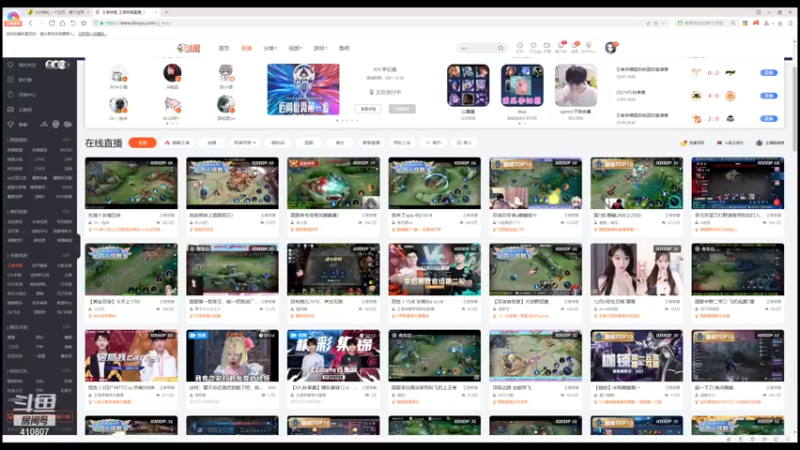Click outlined button under KPL banner info
The width and height of the screenshot is (800, 450).
pyautogui.click(x=368, y=109)
